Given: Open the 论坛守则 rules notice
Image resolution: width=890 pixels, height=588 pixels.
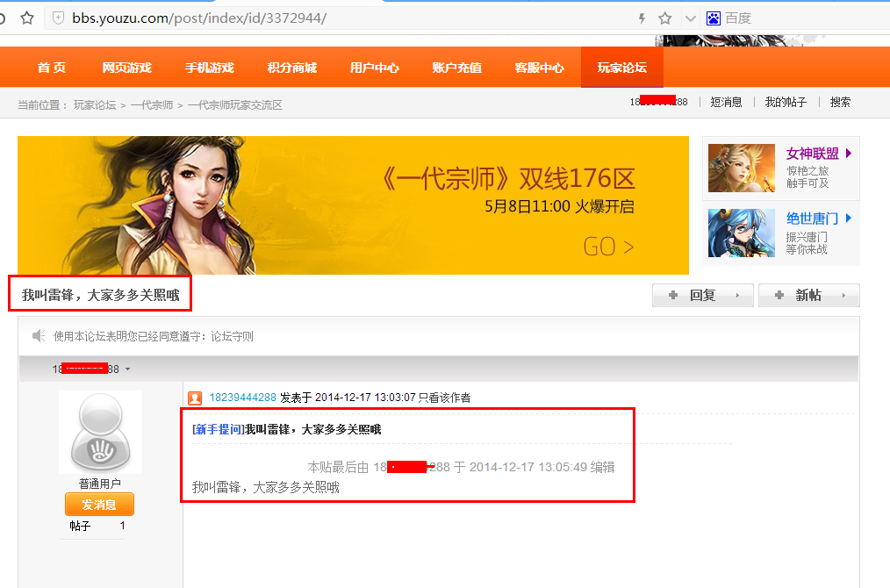Looking at the screenshot, I should (232, 337).
